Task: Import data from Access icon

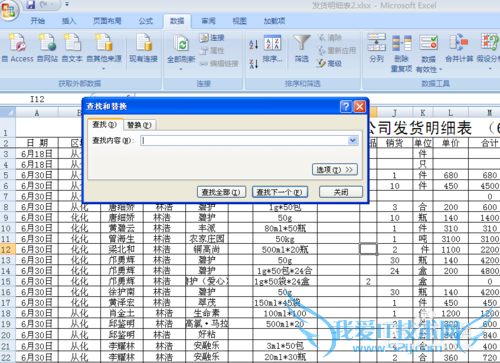Action: 18,47
